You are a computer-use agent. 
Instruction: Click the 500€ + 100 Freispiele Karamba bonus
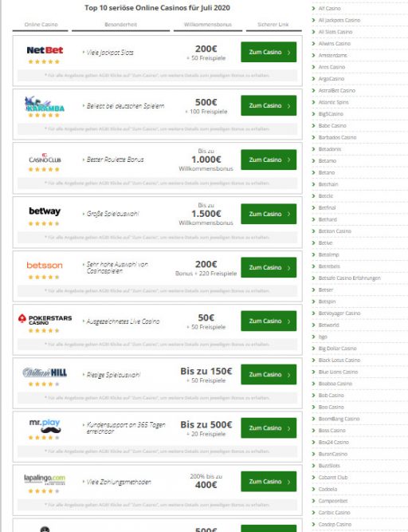pyautogui.click(x=206, y=107)
